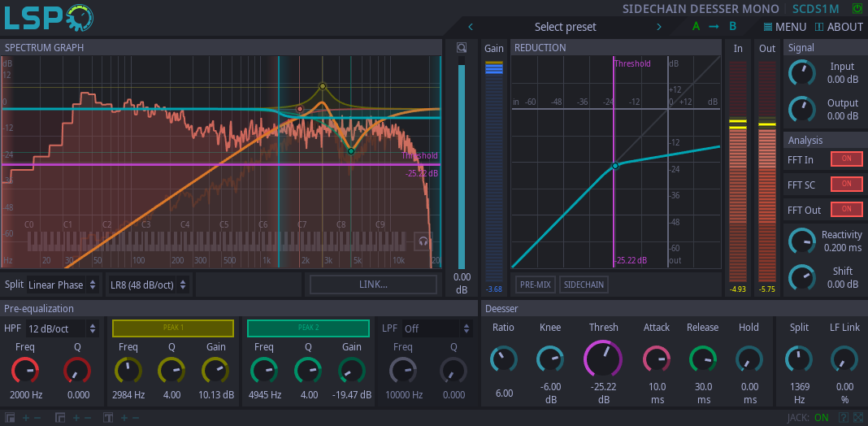Image resolution: width=868 pixels, height=426 pixels.
Task: Open HPF 12 dB/oct dropdown
Action: (63, 328)
